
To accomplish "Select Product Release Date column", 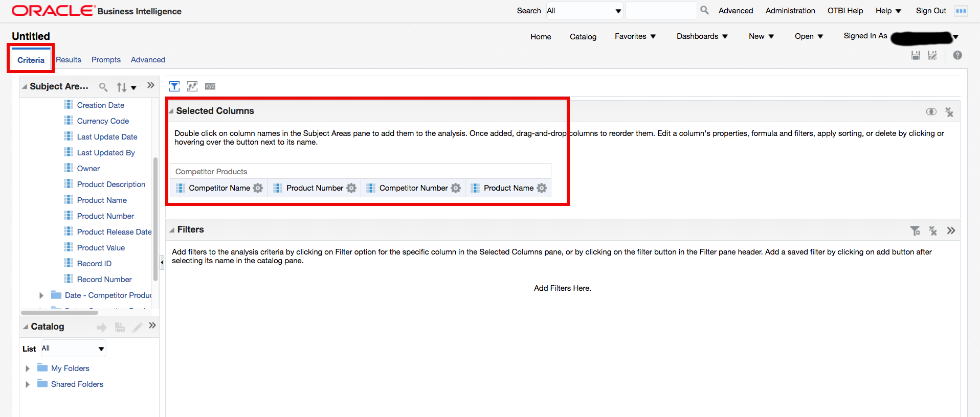I will 114,231.
